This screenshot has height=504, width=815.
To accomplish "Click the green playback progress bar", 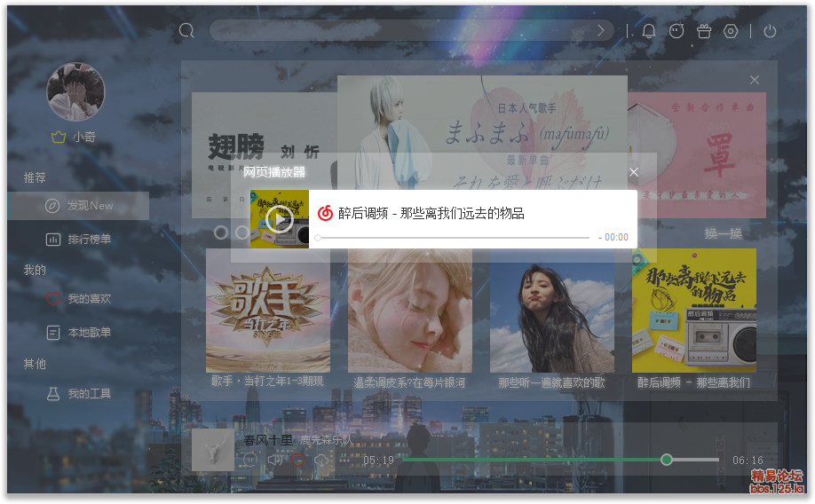I will (560, 460).
